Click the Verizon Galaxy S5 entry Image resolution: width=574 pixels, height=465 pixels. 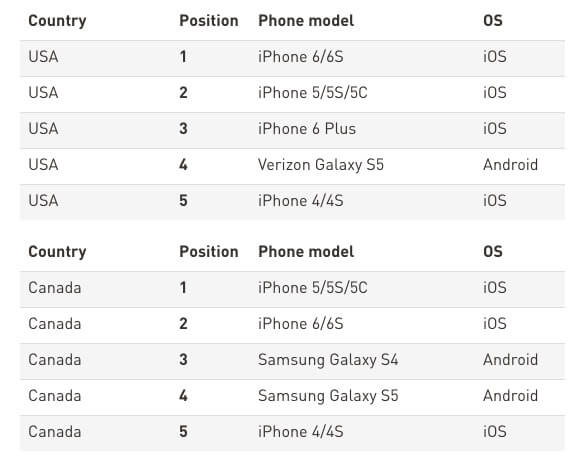pos(321,165)
